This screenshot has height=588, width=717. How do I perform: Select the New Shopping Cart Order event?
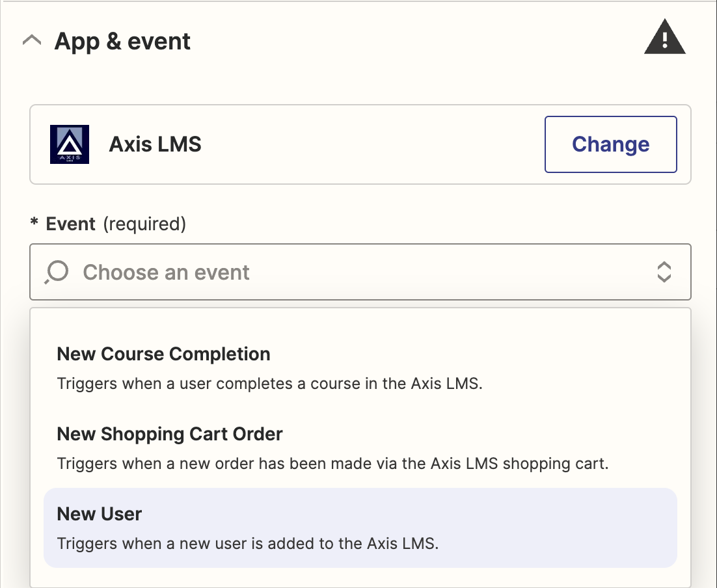tap(360, 448)
